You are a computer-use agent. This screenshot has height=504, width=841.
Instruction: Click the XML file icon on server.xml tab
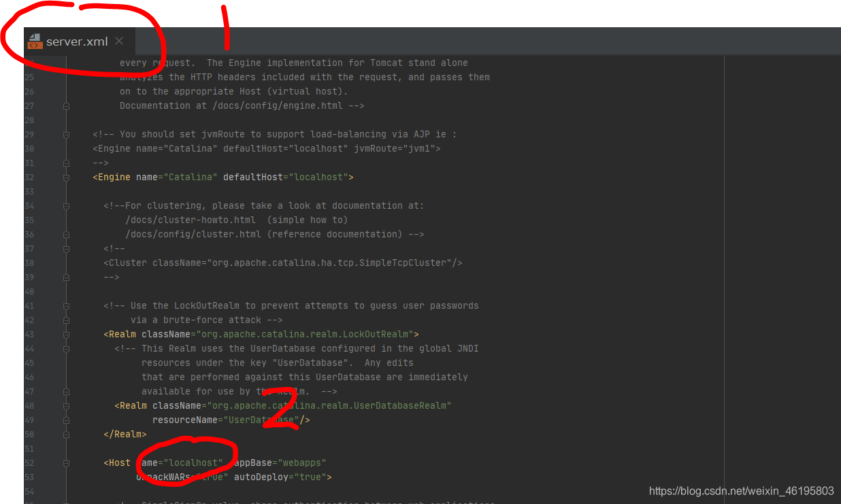tap(34, 41)
